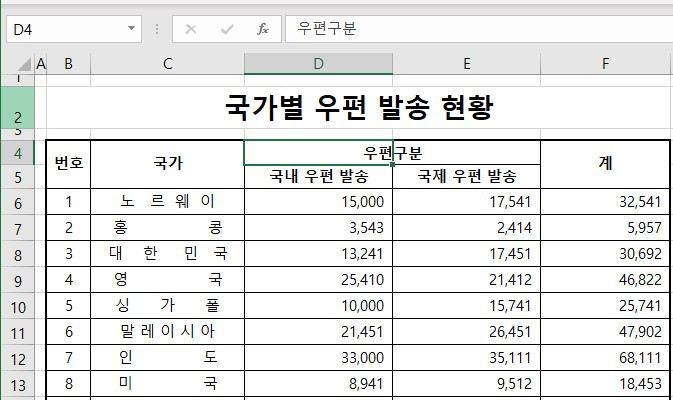Click cell with value 9,512
Viewport: 673px width, 400px height.
[467, 384]
